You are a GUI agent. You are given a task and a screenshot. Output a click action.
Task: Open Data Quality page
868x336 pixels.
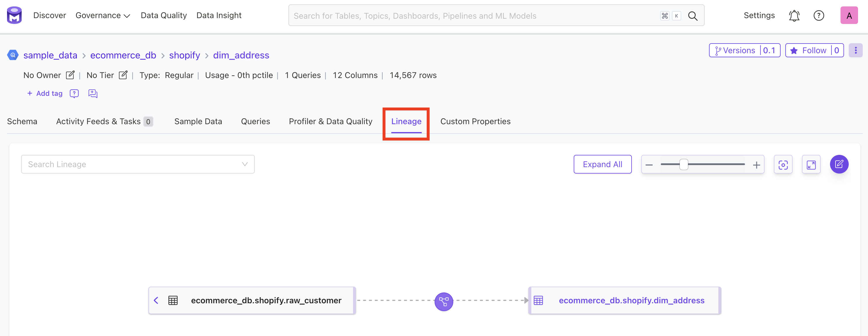164,15
